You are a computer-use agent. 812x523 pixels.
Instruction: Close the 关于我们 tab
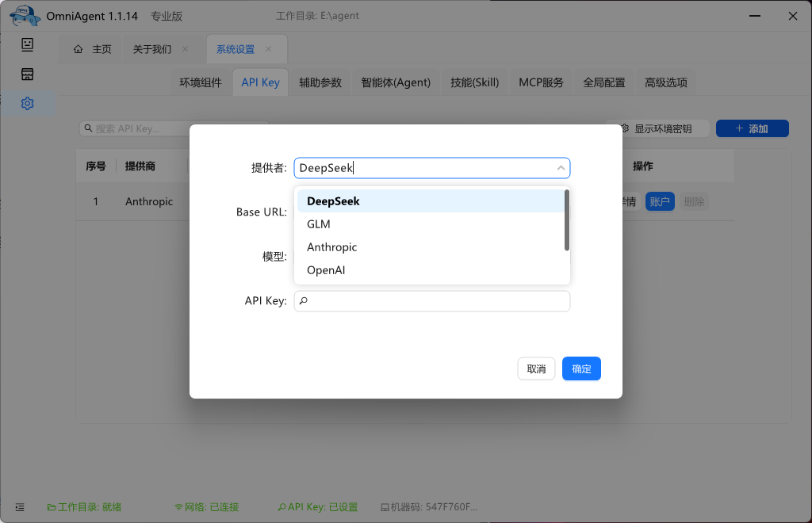click(x=186, y=49)
